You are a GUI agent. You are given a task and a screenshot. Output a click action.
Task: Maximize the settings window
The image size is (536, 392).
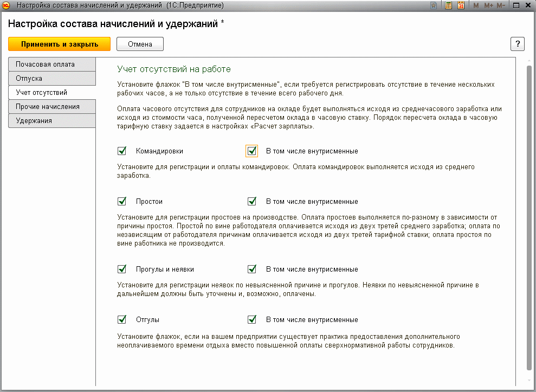click(x=516, y=5)
